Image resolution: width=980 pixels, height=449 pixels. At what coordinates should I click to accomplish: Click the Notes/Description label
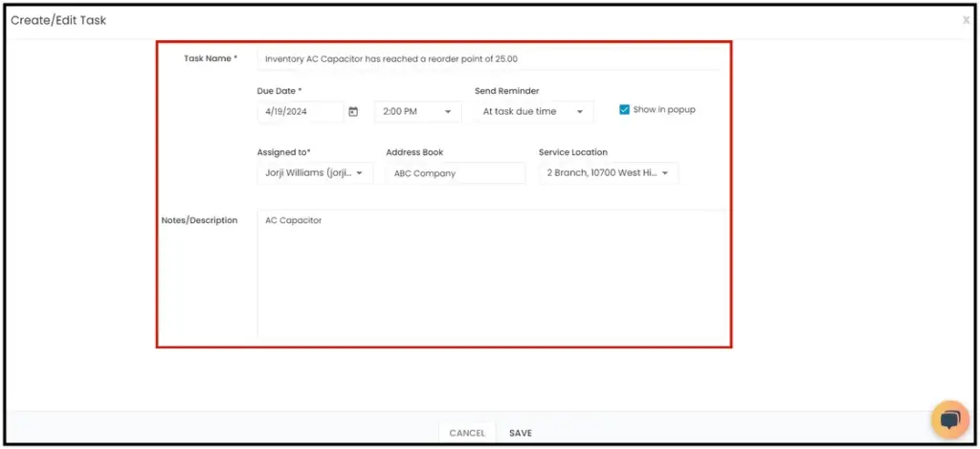point(199,220)
